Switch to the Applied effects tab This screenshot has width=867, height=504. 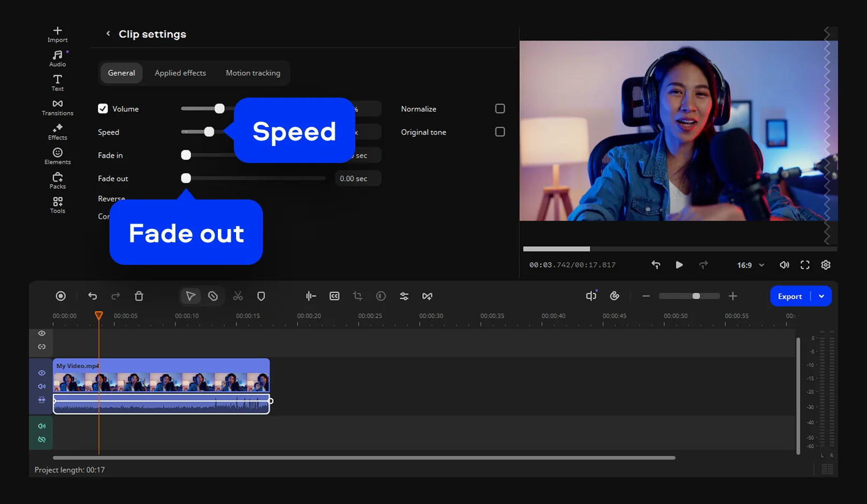tap(180, 73)
